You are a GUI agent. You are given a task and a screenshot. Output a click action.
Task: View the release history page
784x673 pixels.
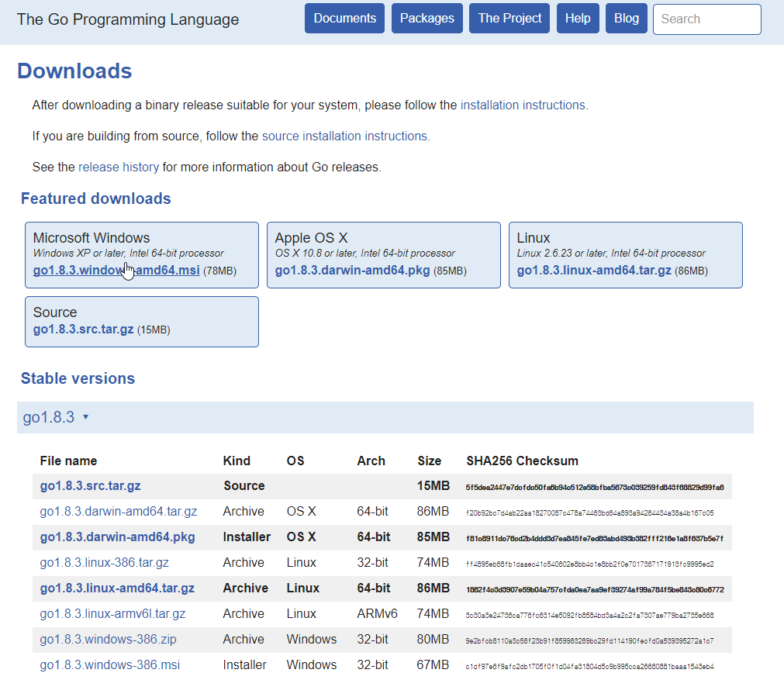tap(118, 167)
